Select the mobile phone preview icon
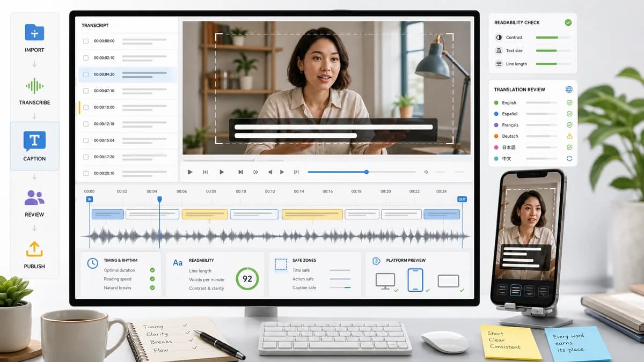Viewport: 644px width, 362px height. [415, 280]
